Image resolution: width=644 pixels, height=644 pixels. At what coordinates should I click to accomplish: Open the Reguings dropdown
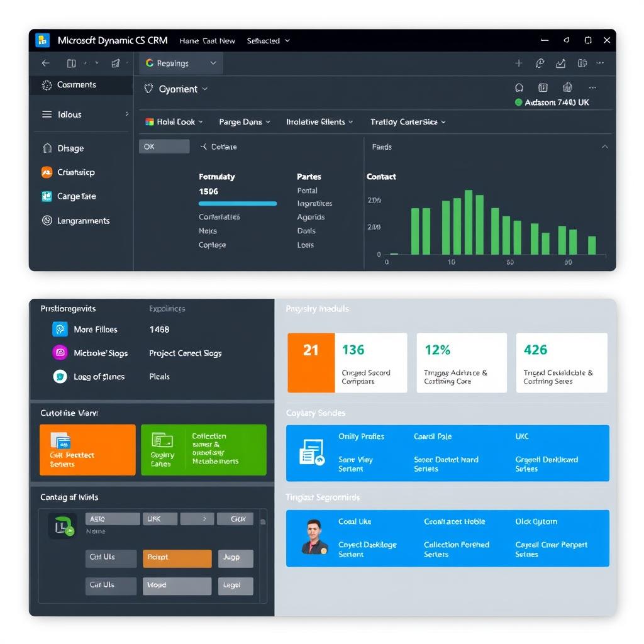pyautogui.click(x=181, y=63)
